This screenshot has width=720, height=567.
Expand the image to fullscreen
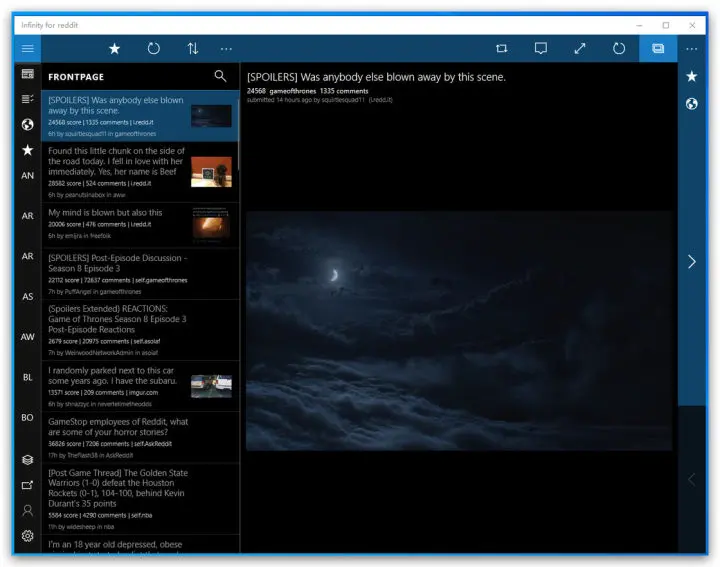tap(580, 49)
